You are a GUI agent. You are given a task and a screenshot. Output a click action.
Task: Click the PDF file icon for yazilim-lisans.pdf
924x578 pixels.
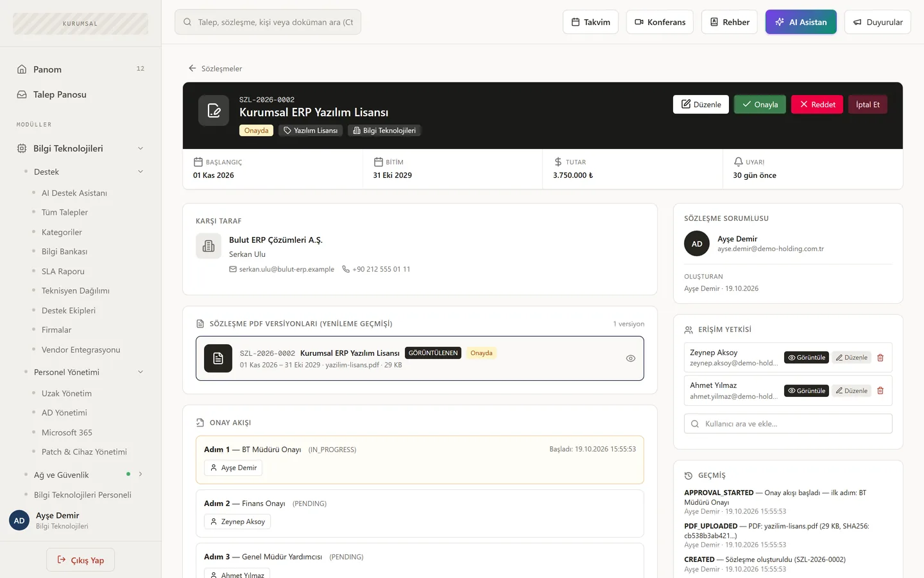pos(218,358)
